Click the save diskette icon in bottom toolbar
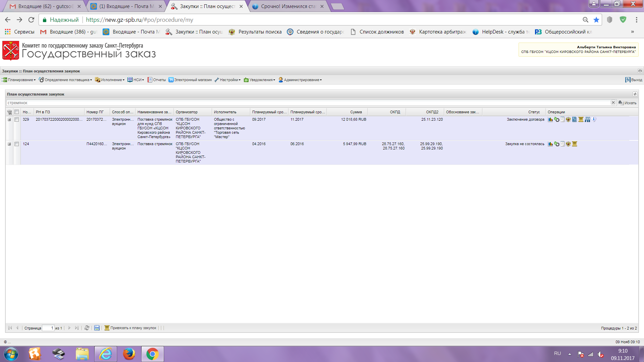Image resolution: width=644 pixels, height=362 pixels. pyautogui.click(x=97, y=328)
